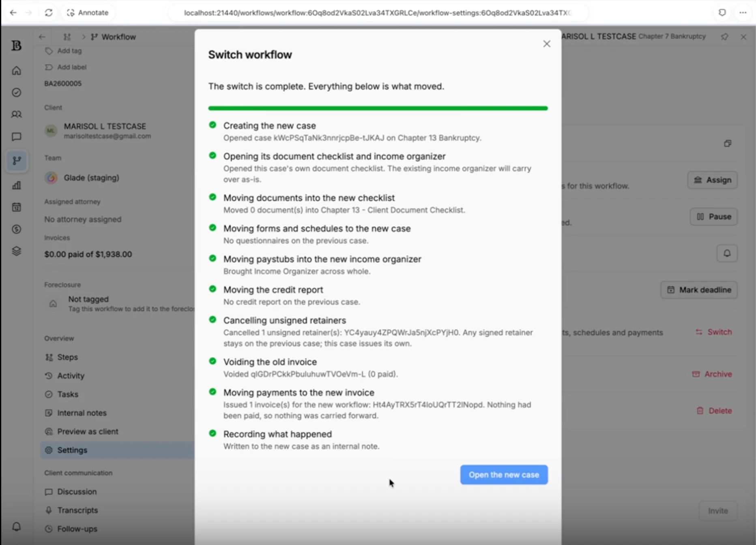
Task: Click the Delete link
Action: (714, 410)
